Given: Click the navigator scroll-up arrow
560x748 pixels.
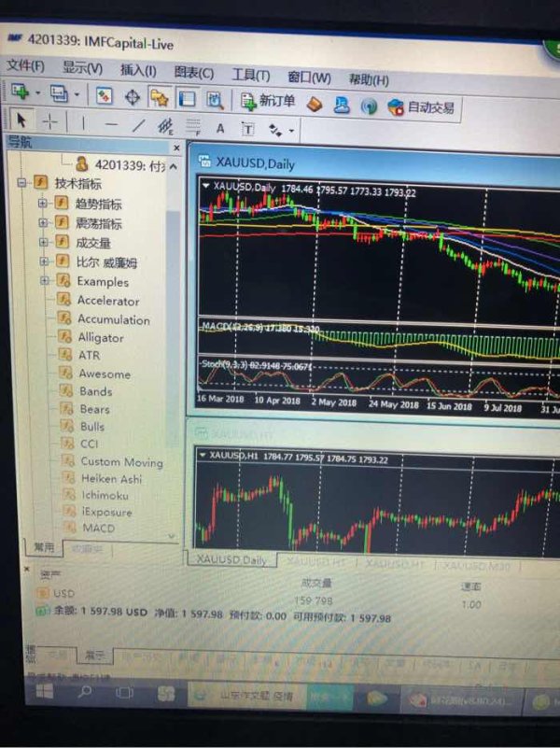Looking at the screenshot, I should click(x=174, y=166).
